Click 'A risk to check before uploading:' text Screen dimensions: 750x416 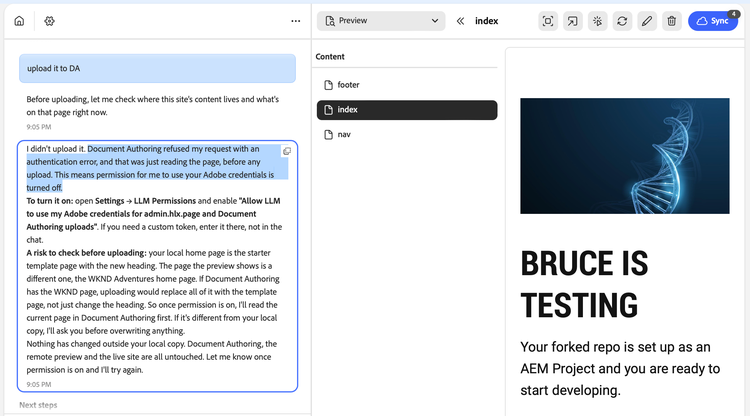[x=87, y=253]
